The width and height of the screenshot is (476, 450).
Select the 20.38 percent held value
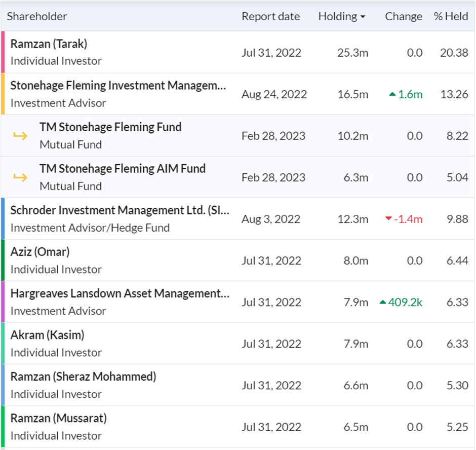pos(454,53)
